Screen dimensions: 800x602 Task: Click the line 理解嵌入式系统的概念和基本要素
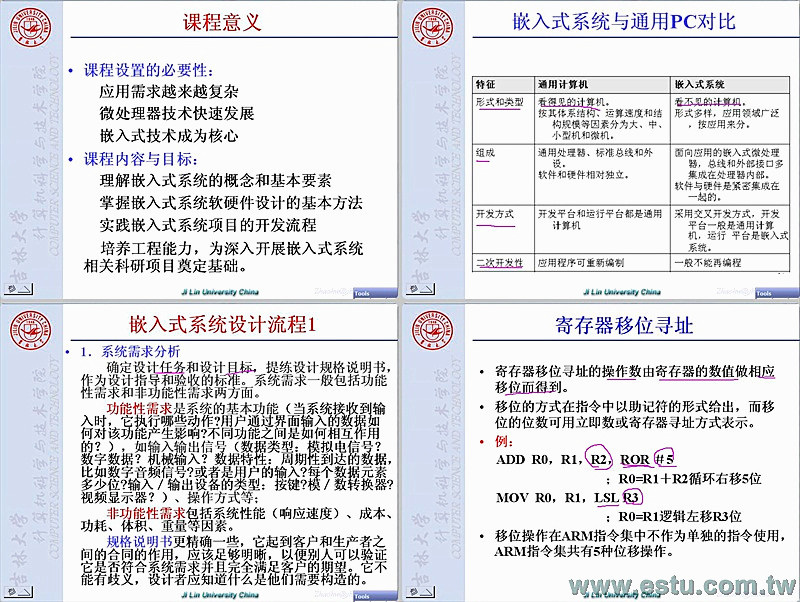(x=215, y=181)
